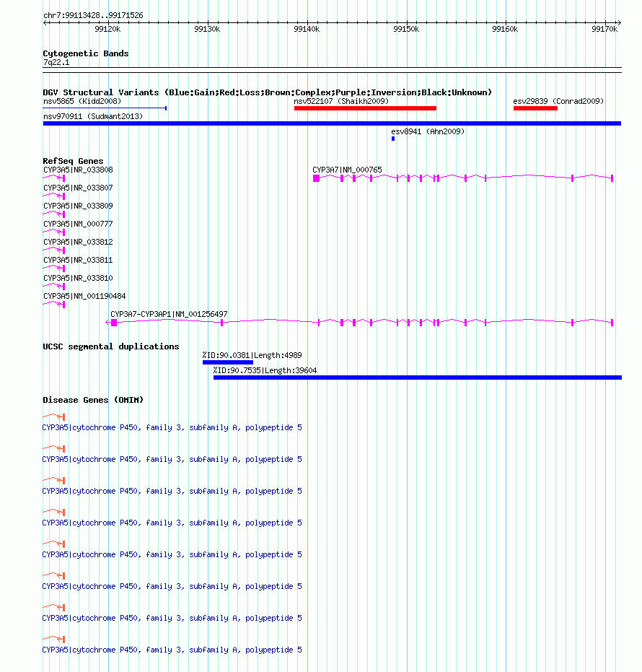The width and height of the screenshot is (642, 672).
Task: Select the RefSeq Genes track title
Action: (74, 161)
